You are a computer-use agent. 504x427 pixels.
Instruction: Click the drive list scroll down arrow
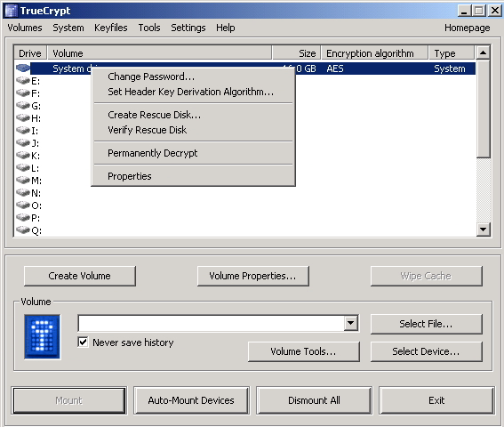point(483,230)
